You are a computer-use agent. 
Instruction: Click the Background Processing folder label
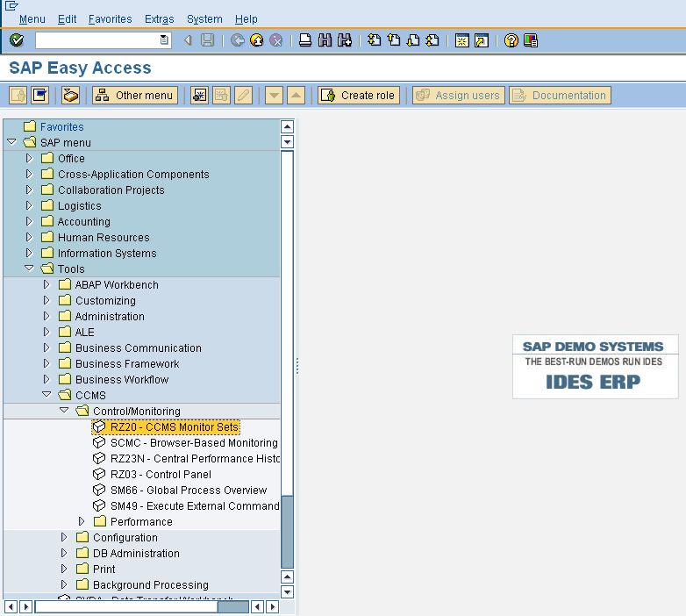[x=151, y=584]
